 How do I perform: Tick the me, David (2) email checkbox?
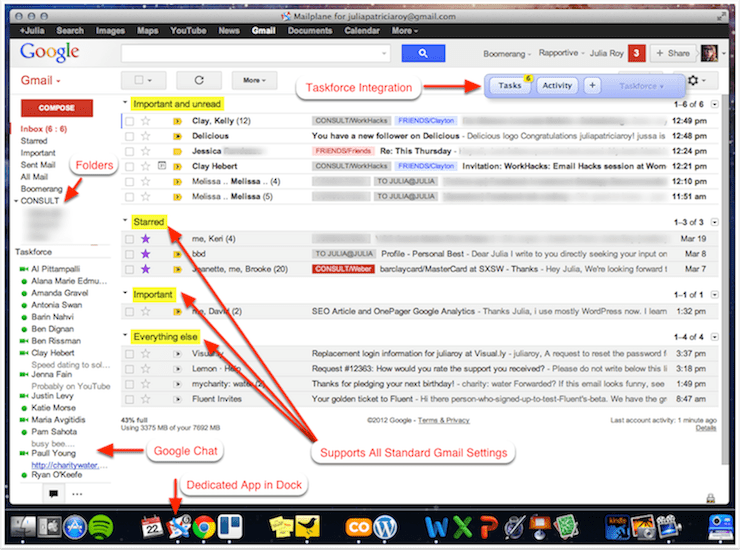coord(129,312)
